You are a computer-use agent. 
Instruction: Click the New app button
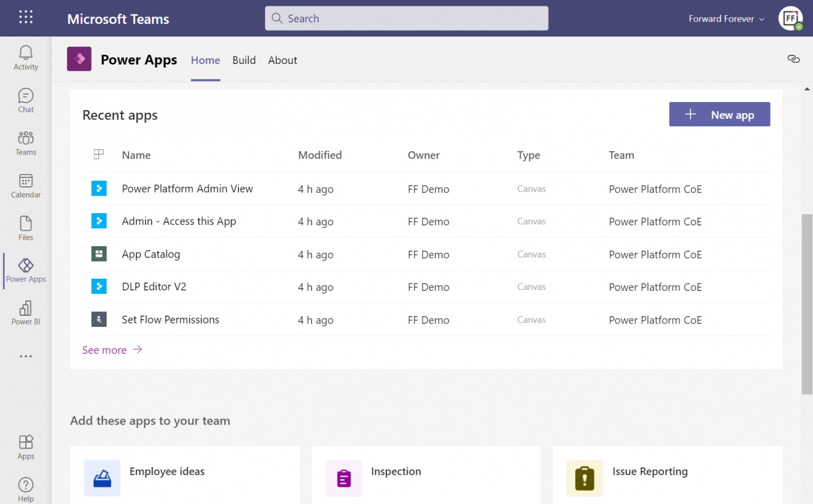(x=719, y=114)
